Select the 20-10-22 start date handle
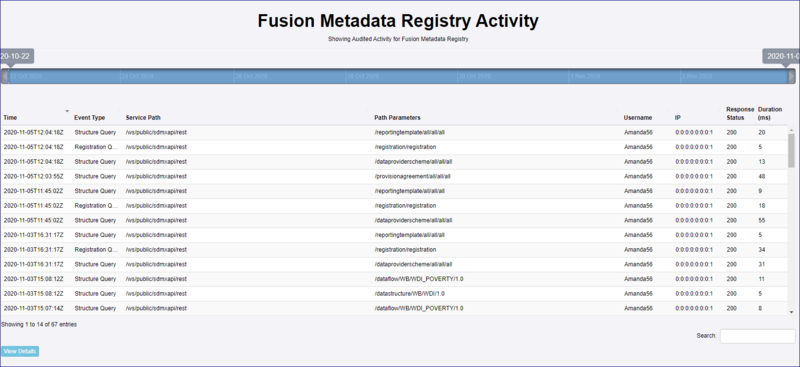This screenshot has width=800, height=367. coord(16,56)
